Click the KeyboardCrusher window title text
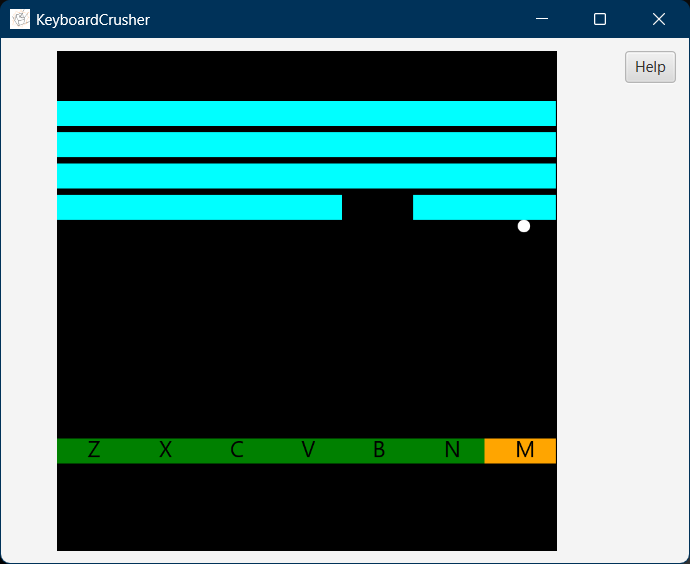690x564 pixels. click(x=93, y=19)
